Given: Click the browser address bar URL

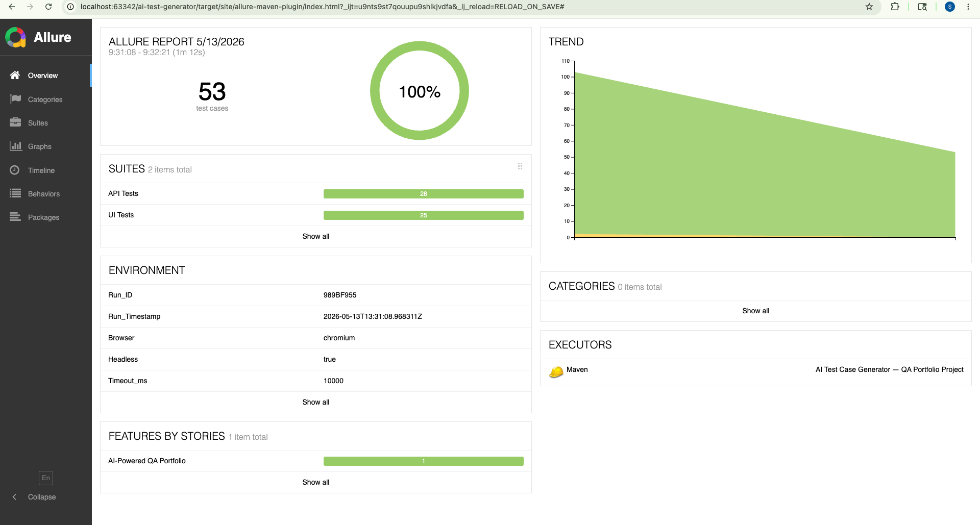Looking at the screenshot, I should pyautogui.click(x=322, y=7).
